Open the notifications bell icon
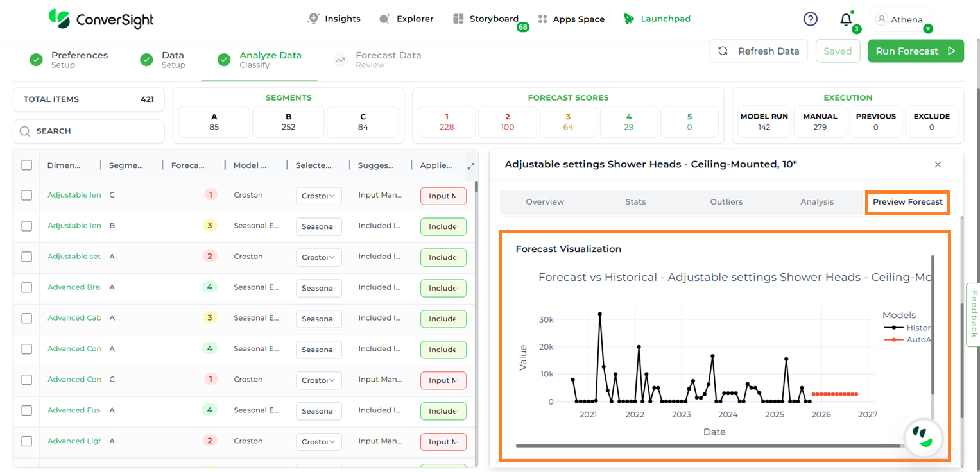 [846, 19]
